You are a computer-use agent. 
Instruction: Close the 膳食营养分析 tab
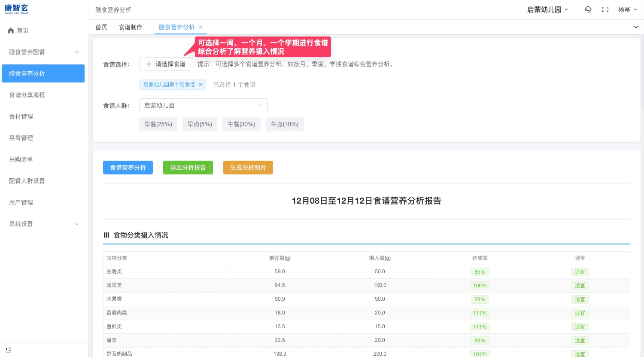200,27
